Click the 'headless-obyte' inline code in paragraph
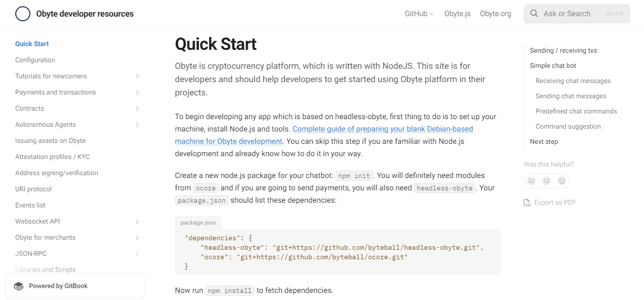 pyautogui.click(x=445, y=188)
